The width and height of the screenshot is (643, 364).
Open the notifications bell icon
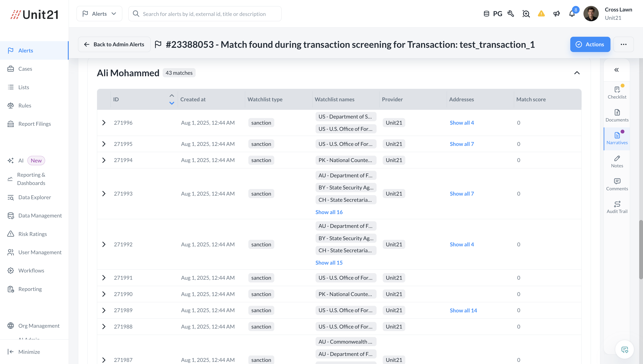(572, 14)
